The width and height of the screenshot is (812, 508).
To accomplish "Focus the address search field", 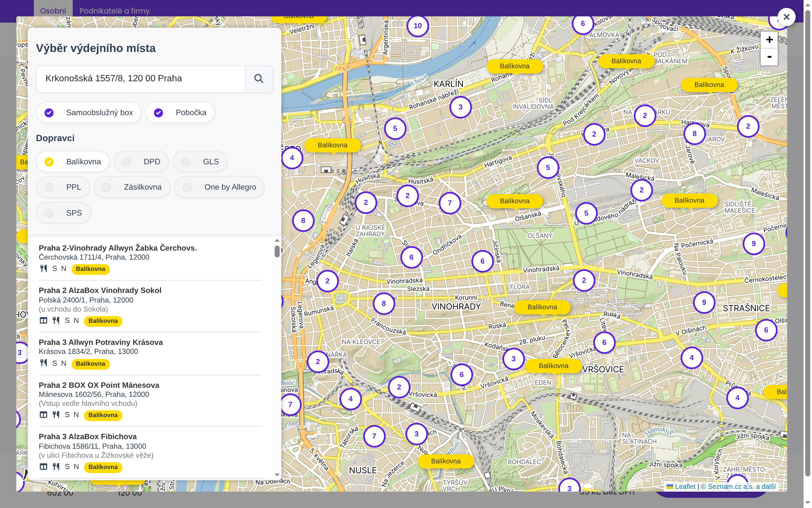I will point(141,79).
